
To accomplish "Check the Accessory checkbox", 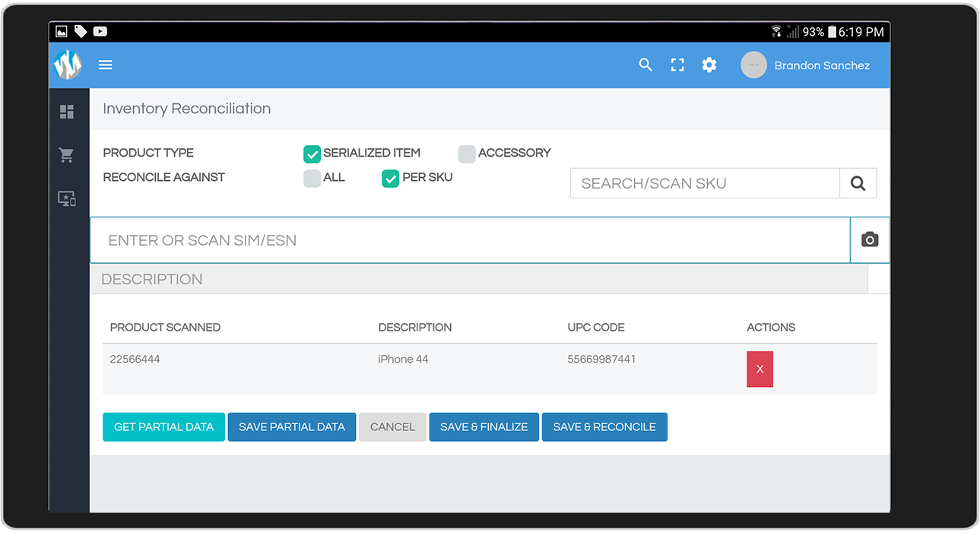I will pyautogui.click(x=467, y=154).
